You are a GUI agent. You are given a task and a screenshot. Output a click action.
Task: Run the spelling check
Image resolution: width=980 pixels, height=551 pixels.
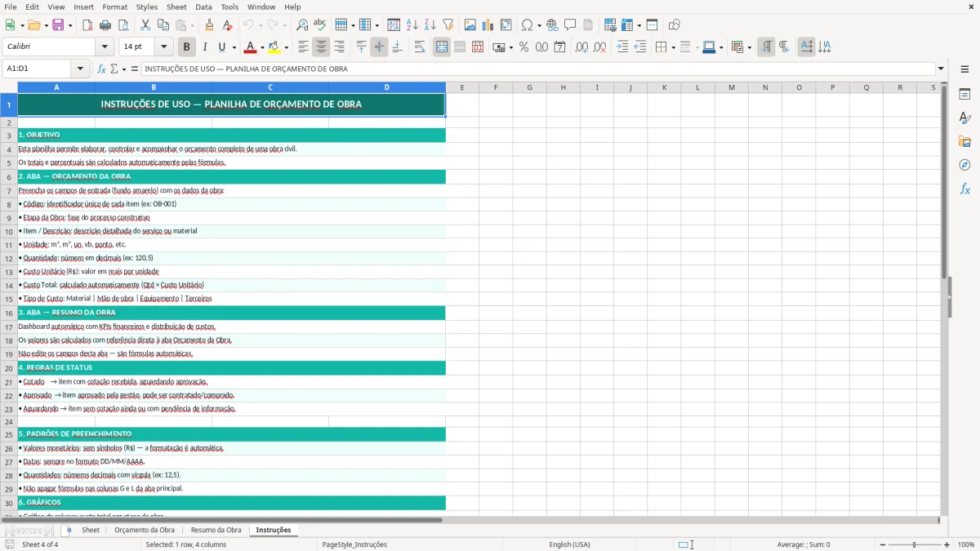[319, 25]
